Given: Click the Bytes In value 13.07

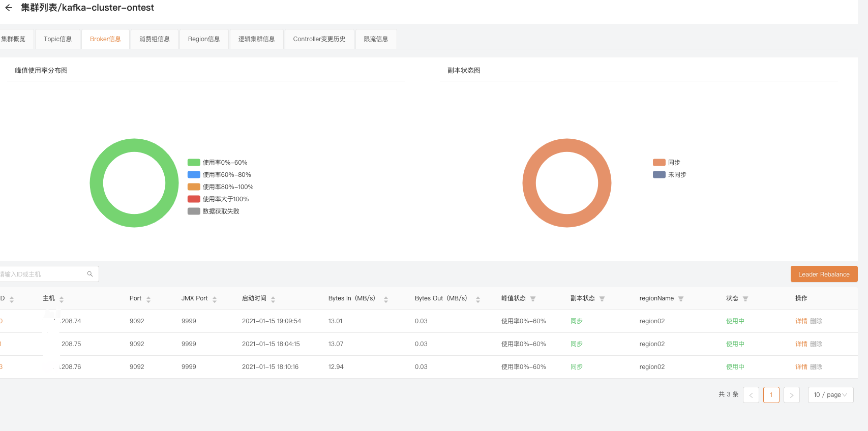Looking at the screenshot, I should click(336, 344).
